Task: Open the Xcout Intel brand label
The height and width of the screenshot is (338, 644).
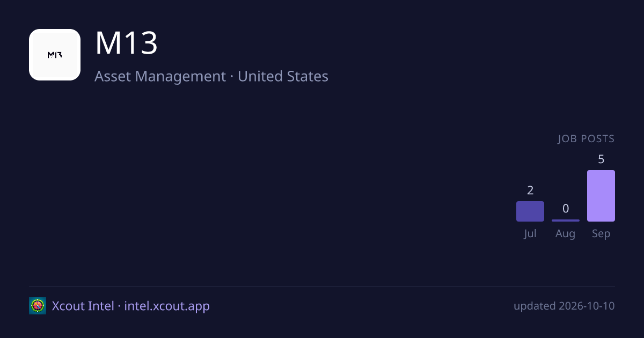Action: 83,306
